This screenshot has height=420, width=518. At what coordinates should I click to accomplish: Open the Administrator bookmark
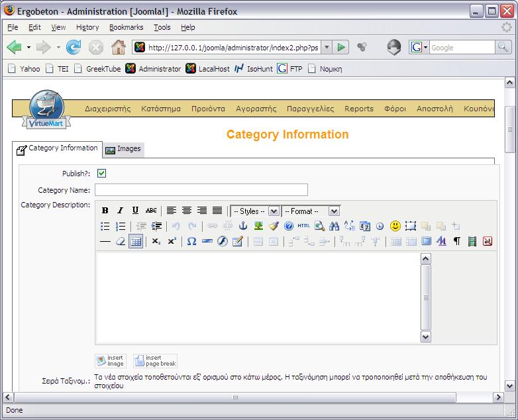[x=153, y=69]
